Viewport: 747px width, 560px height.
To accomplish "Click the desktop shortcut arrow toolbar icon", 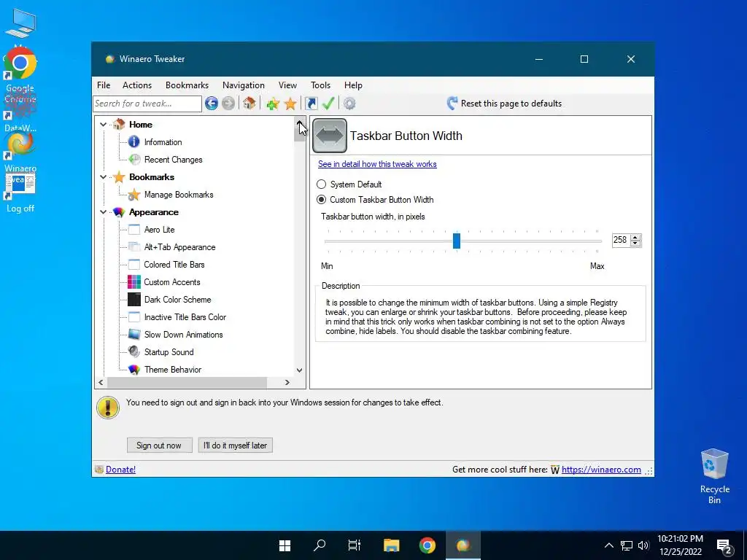I will tap(311, 104).
